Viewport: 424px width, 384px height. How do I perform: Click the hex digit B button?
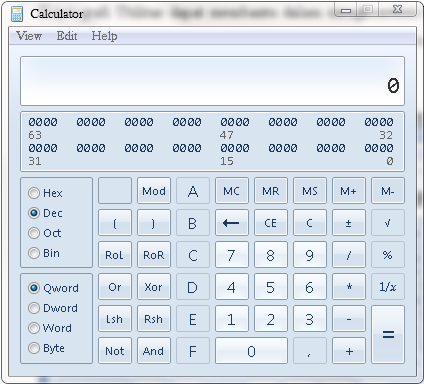tap(193, 223)
